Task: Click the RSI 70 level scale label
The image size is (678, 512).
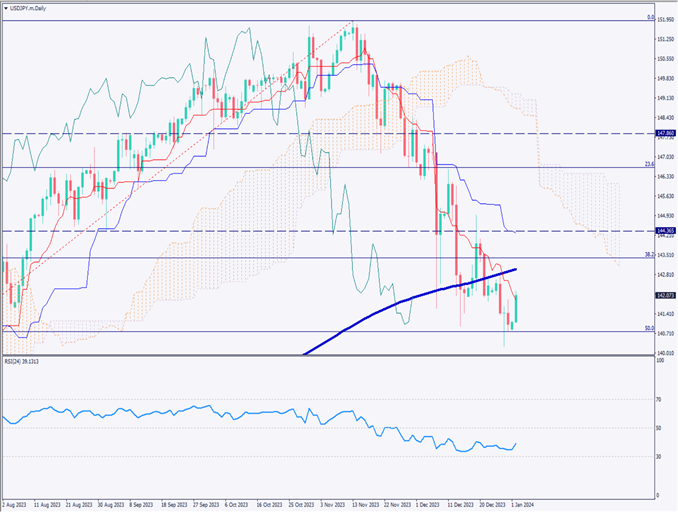Action: coord(660,399)
